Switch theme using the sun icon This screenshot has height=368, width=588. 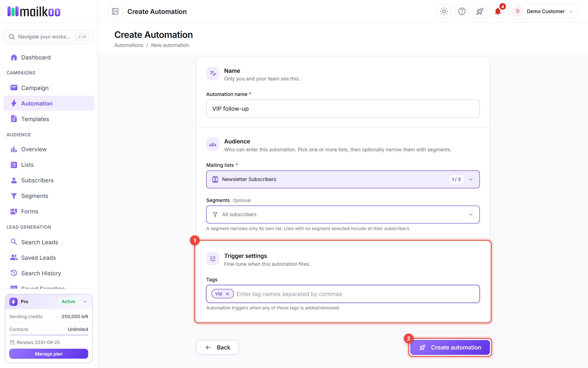tap(444, 11)
